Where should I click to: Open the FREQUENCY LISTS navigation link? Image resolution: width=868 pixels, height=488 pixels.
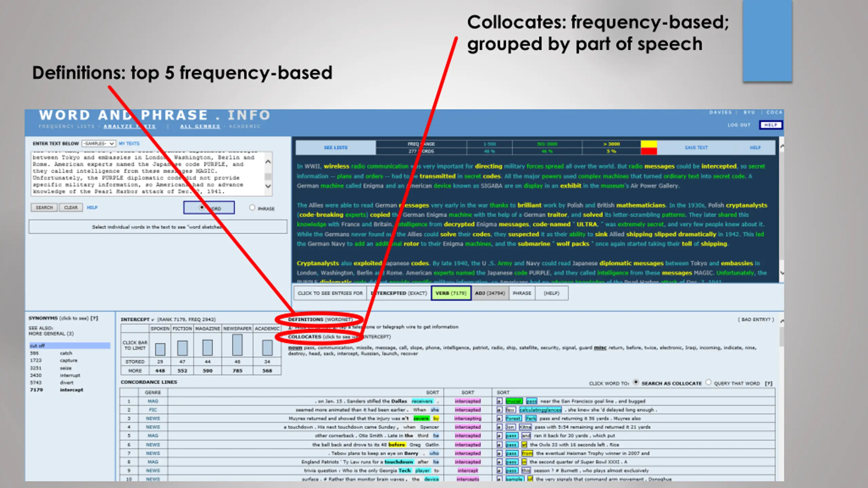tap(66, 126)
